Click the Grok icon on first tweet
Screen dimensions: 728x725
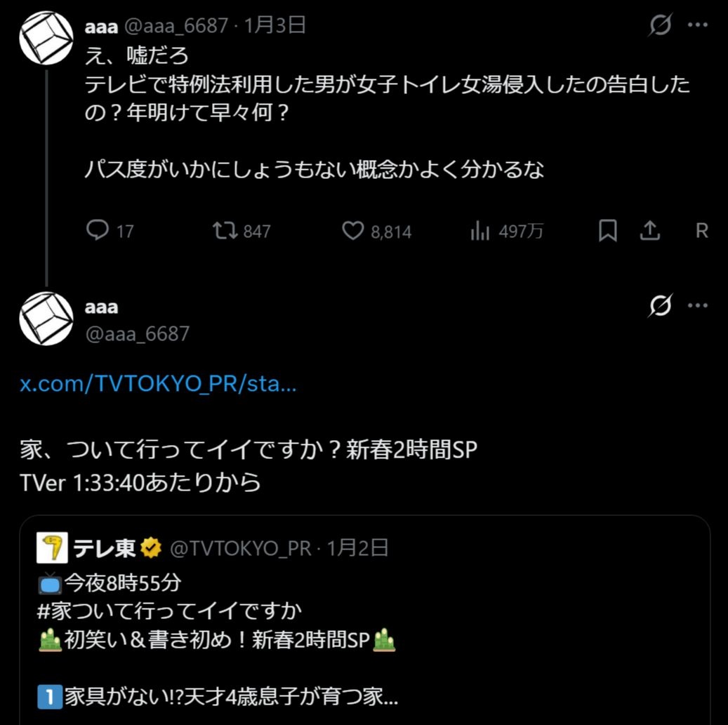(661, 26)
